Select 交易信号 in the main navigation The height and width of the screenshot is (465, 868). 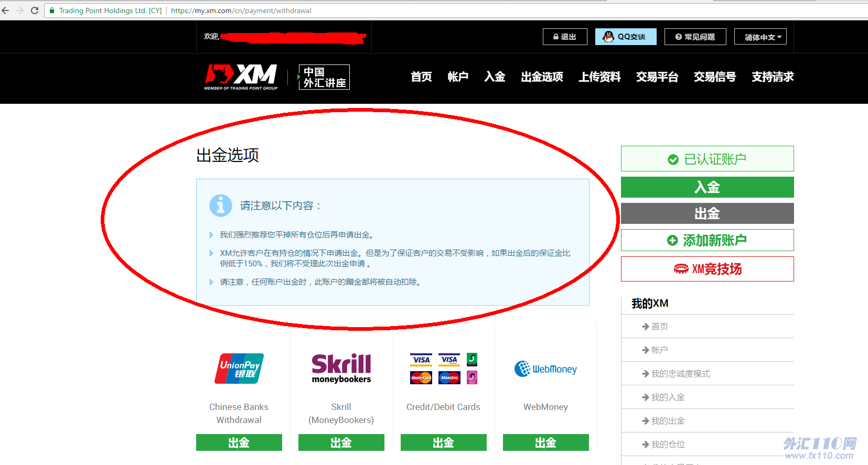tap(715, 77)
